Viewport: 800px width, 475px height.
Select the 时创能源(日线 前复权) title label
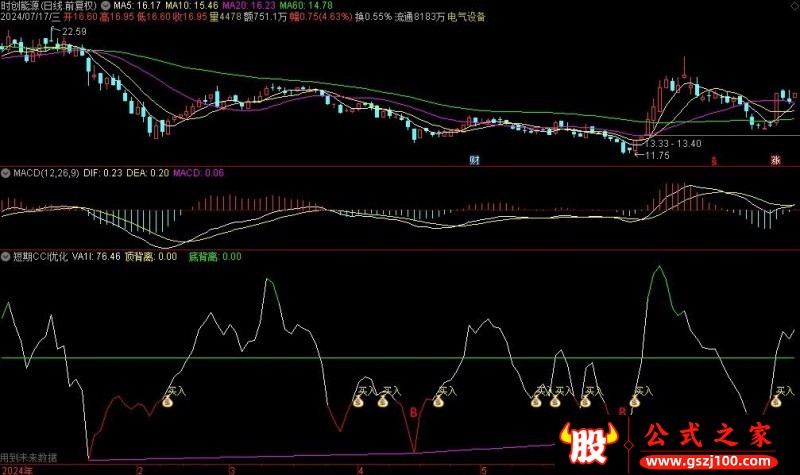coord(50,6)
